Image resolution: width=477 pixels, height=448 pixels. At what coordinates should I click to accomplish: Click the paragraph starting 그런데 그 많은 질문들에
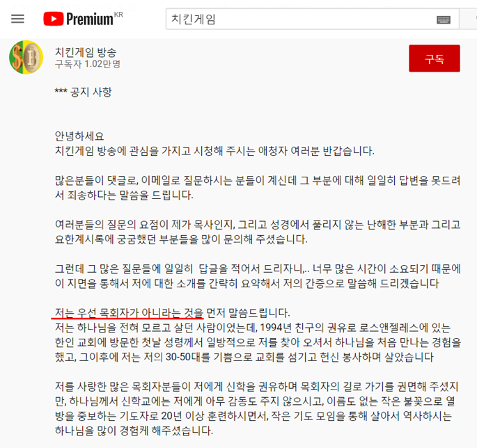click(258, 276)
